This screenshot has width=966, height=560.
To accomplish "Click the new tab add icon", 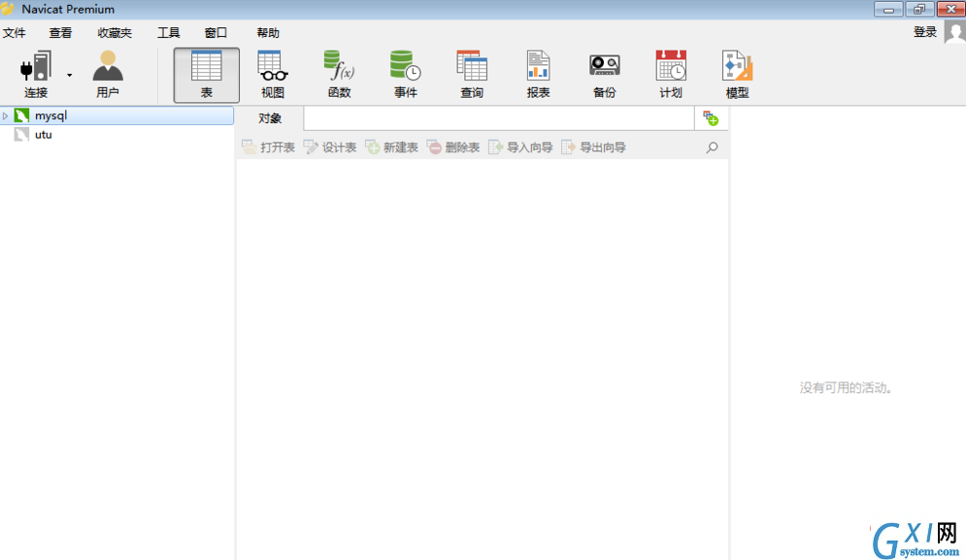I will [711, 118].
